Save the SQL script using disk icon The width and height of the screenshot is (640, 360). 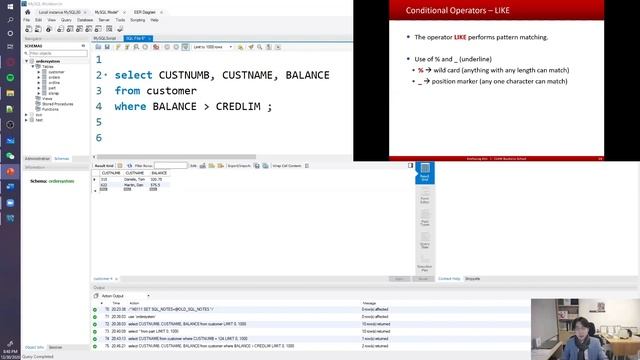[107, 47]
